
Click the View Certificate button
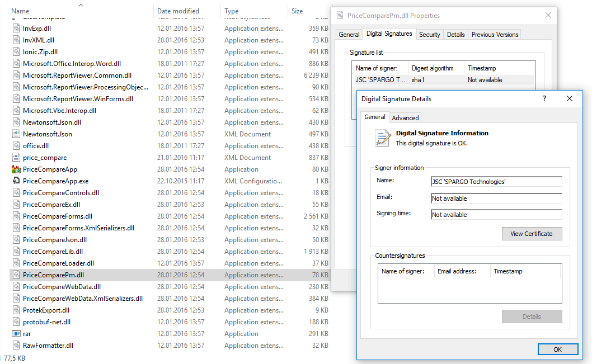coord(532,234)
